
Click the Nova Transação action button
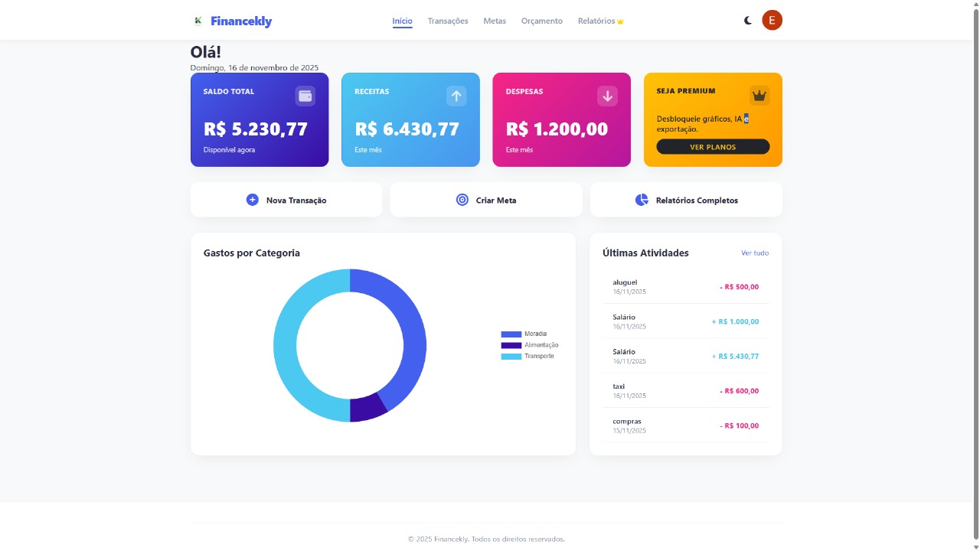[286, 199]
